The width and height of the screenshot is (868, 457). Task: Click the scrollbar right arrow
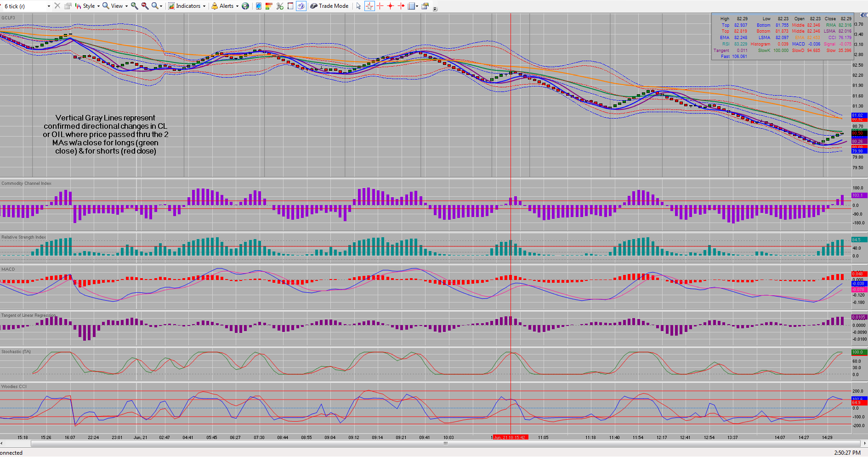coord(865,444)
